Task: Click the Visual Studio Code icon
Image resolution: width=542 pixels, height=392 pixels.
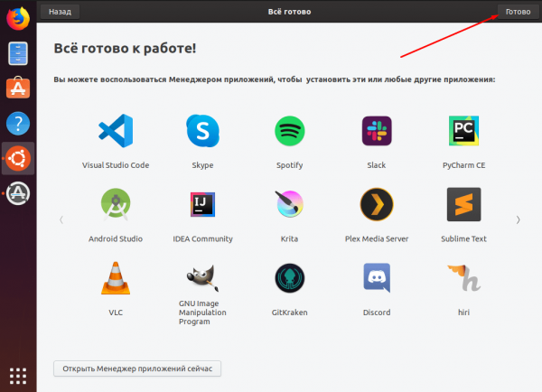Action: [116, 131]
